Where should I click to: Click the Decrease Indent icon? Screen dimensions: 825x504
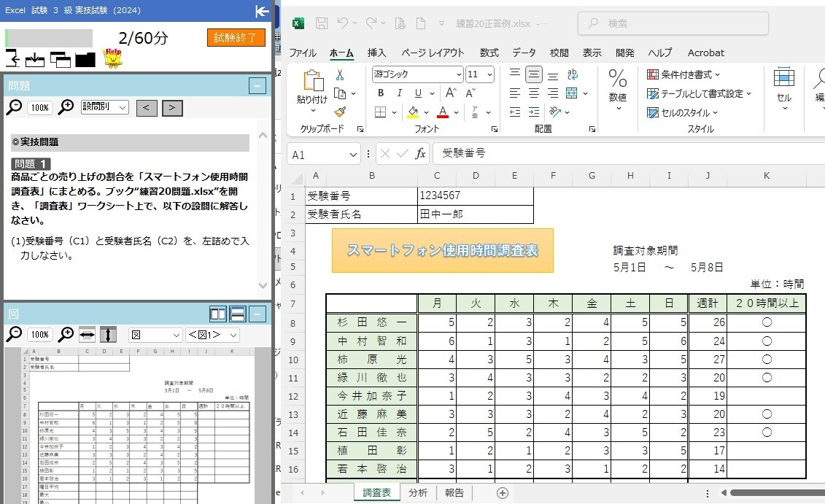[x=515, y=112]
